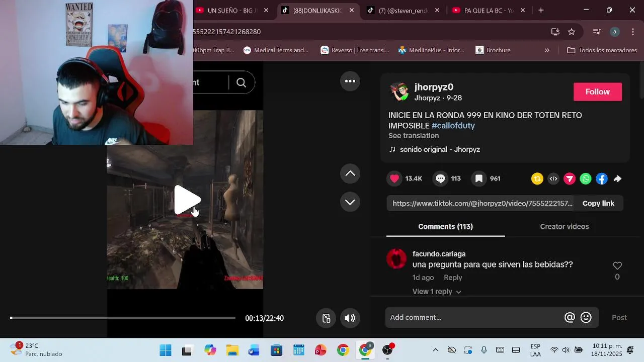Screen dimensions: 644x362
Task: Post the comment
Action: coord(619,317)
